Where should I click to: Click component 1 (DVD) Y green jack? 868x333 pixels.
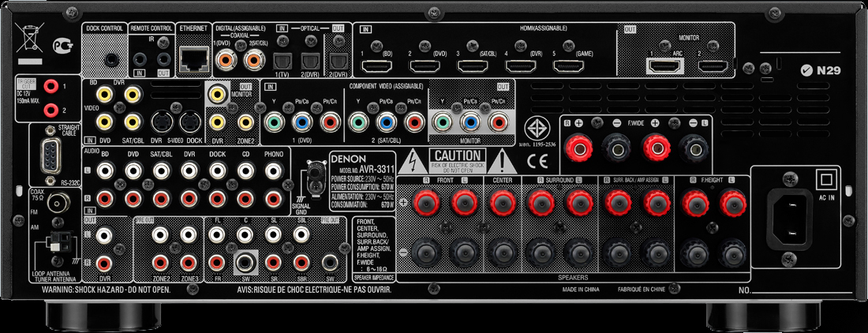click(x=275, y=122)
